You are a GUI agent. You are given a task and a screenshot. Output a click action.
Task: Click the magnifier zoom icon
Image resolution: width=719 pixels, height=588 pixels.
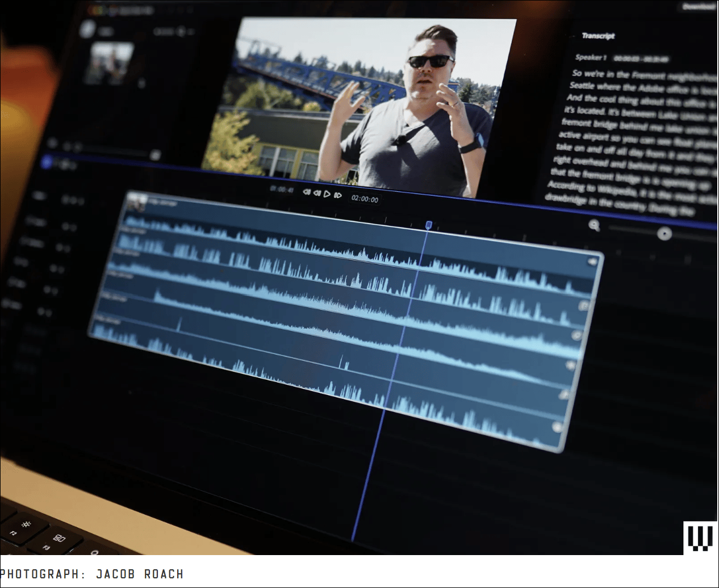pyautogui.click(x=594, y=225)
